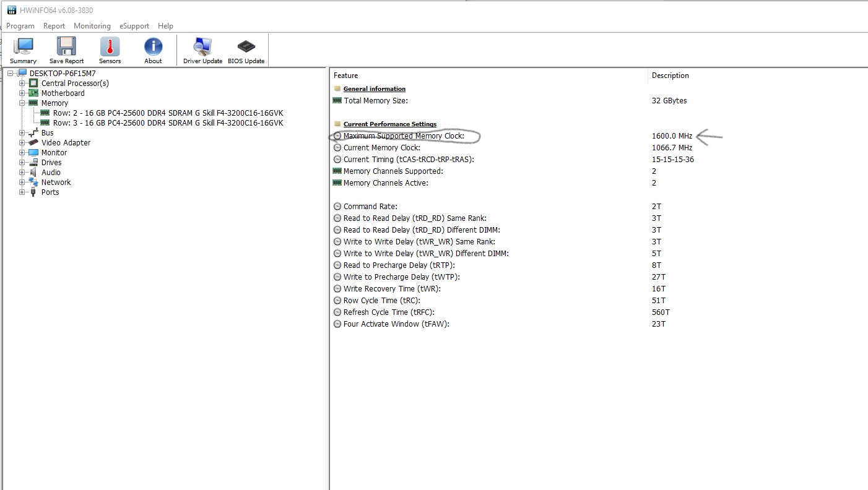Click the Command Rate clock icon
The width and height of the screenshot is (868, 490).
(337, 206)
